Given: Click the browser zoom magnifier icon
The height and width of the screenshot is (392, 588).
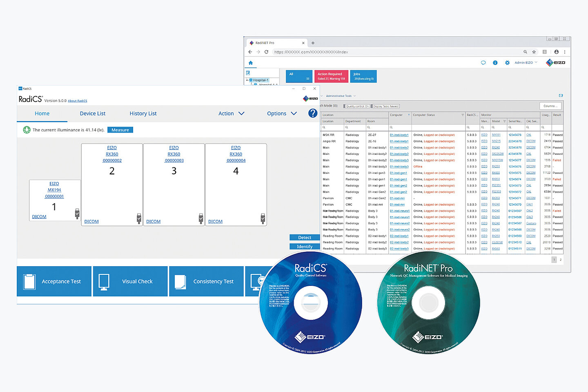Looking at the screenshot, I should pos(525,52).
